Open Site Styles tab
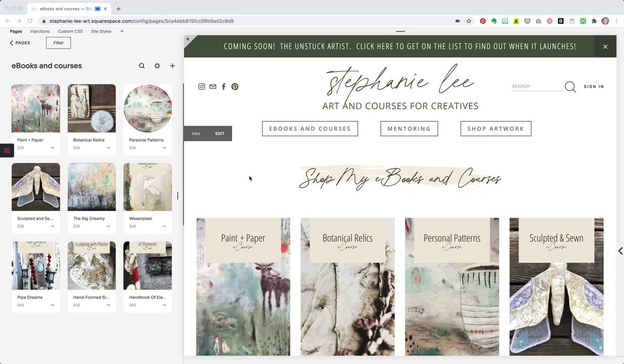Screen dimensions: 624x364 tap(101, 31)
